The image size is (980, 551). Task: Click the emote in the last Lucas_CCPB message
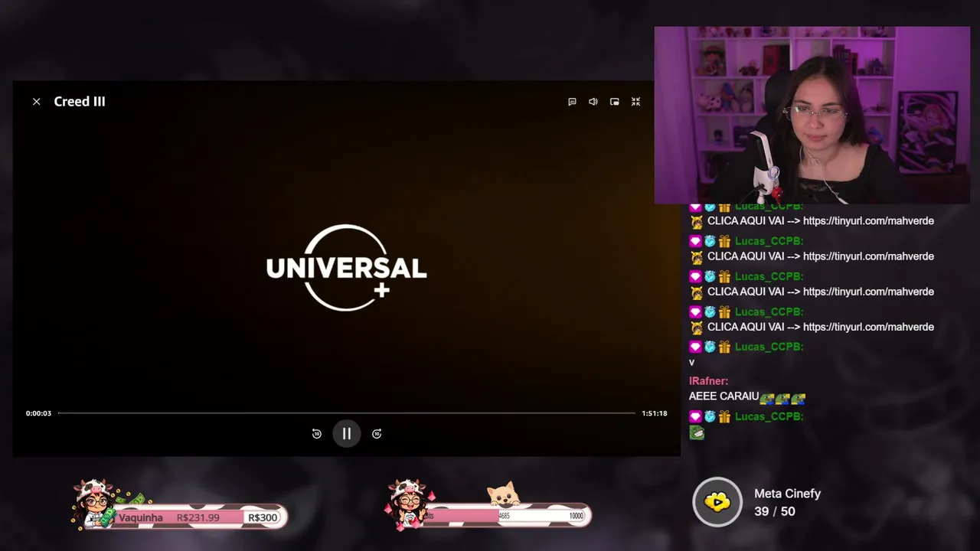(696, 433)
